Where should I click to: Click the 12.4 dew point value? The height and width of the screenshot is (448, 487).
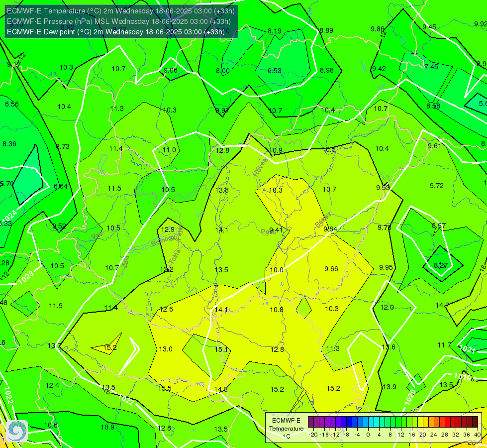coord(52,385)
